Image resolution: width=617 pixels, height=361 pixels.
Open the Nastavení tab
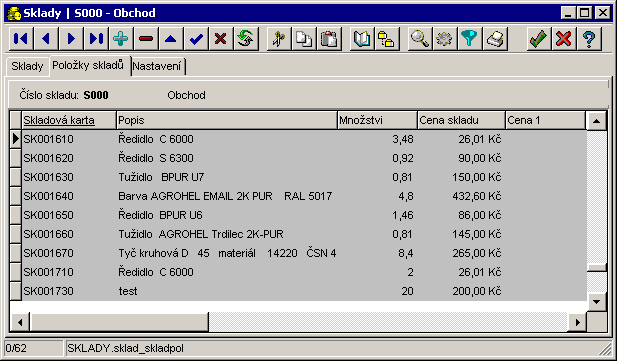coord(157,66)
